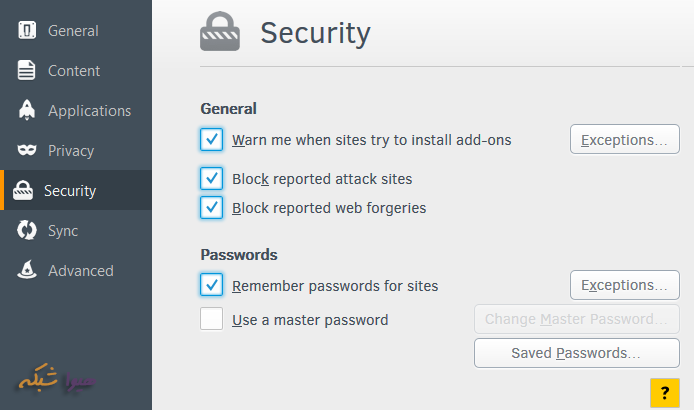Open add-ons Exceptions button
Image resolution: width=694 pixels, height=410 pixels.
pos(624,140)
